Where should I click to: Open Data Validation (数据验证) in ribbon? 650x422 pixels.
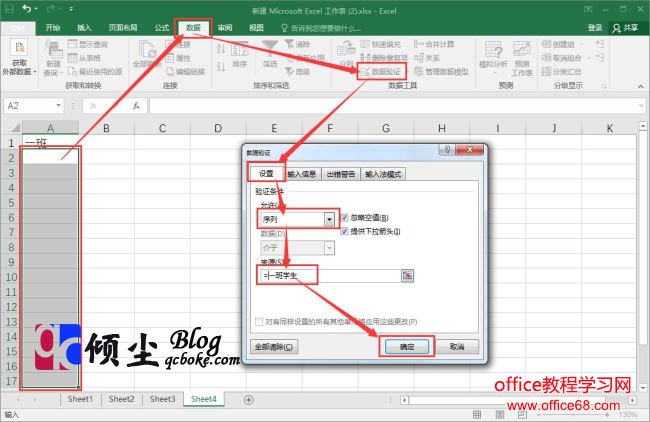[381, 72]
